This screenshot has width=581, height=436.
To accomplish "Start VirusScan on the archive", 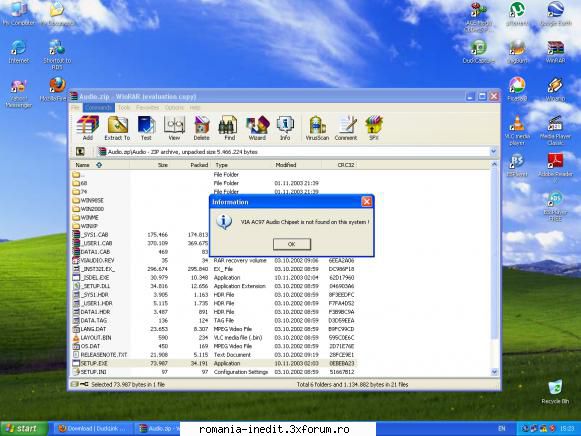I will tap(317, 128).
